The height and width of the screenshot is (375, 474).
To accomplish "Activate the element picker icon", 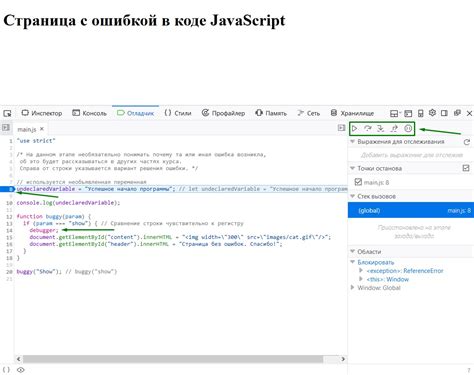I will (7, 113).
